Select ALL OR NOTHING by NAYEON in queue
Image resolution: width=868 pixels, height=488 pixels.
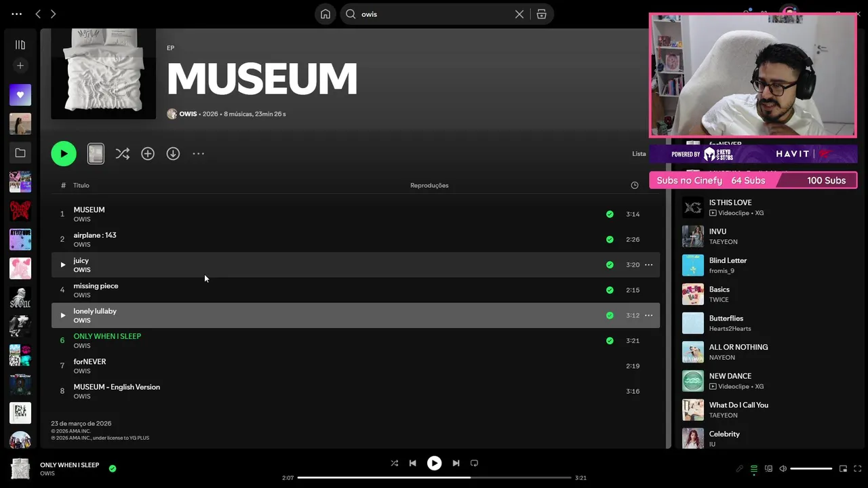click(768, 352)
